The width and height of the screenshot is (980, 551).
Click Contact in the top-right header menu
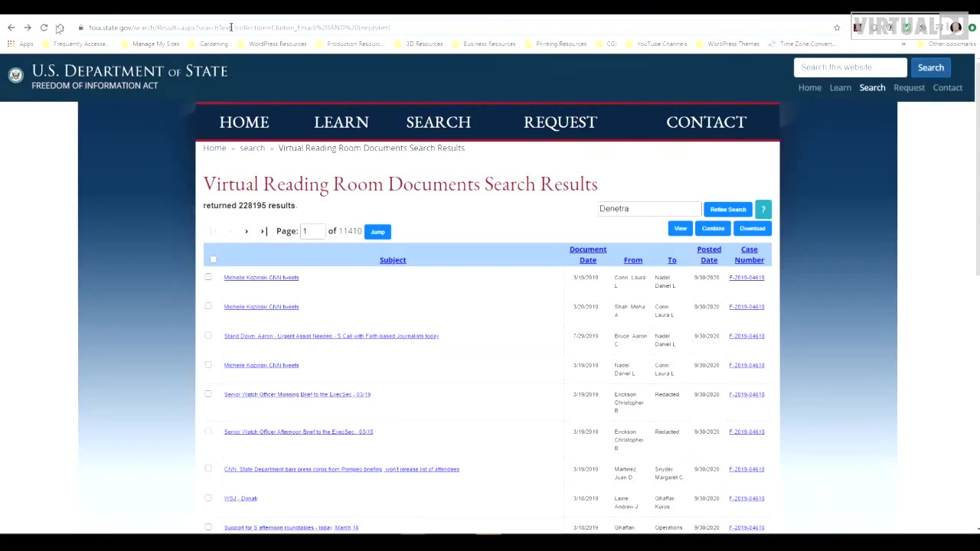(948, 87)
